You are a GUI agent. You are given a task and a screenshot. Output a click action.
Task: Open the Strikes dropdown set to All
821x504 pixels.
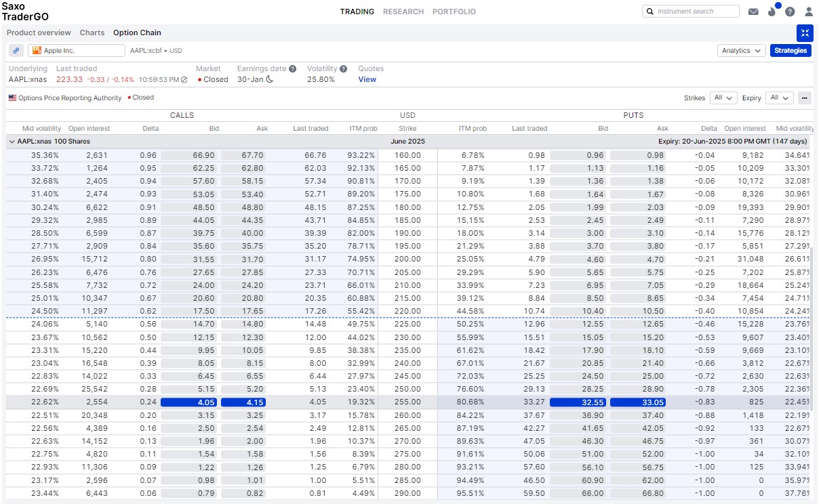(723, 98)
